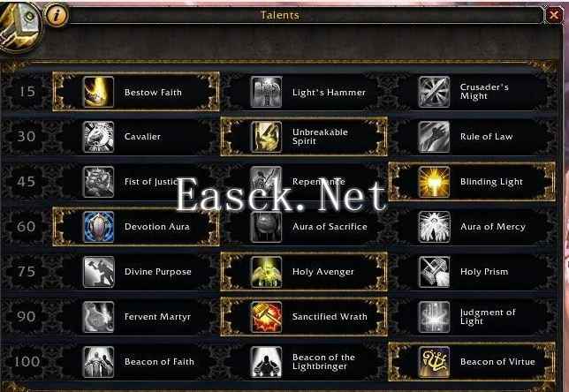Viewport: 569px width, 392px height.
Task: Click the Beacon of Virtue talent label
Action: pyautogui.click(x=497, y=361)
